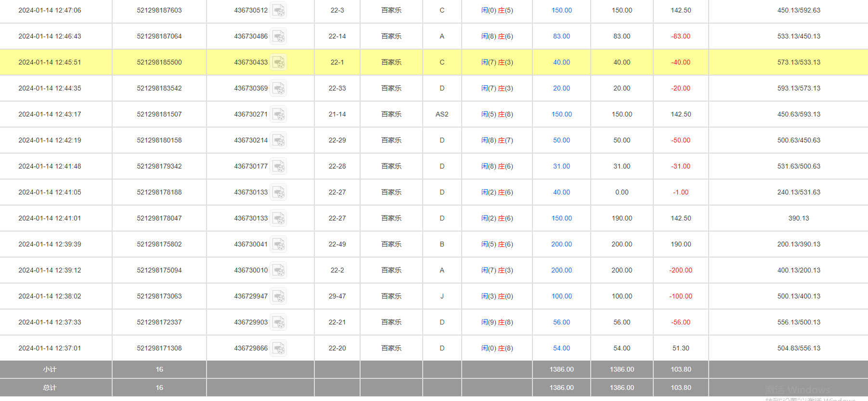Click replay icon in the 12:41:01 row
This screenshot has width=868, height=401.
pyautogui.click(x=278, y=219)
